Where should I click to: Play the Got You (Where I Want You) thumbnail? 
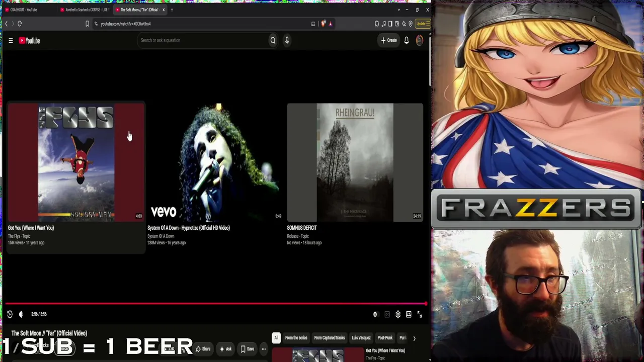pos(76,162)
